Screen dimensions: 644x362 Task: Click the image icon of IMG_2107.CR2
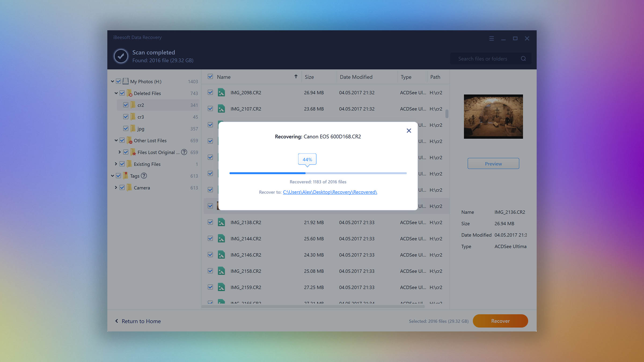[221, 109]
